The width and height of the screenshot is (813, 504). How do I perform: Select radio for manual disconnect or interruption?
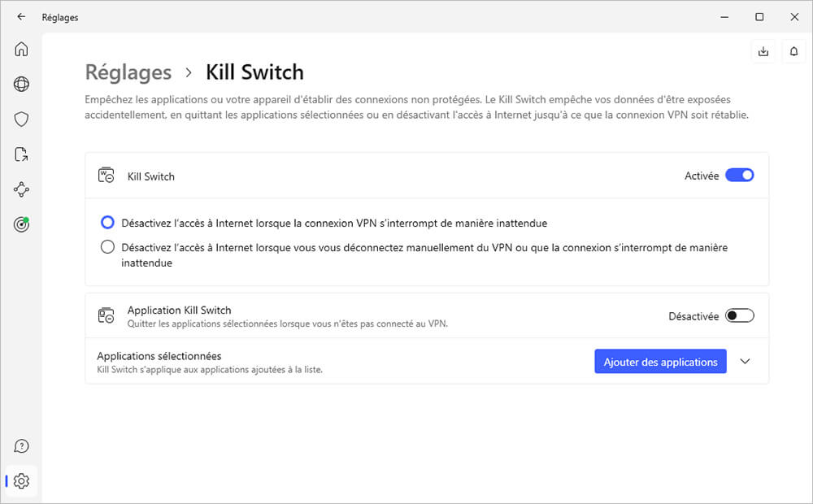pos(107,247)
